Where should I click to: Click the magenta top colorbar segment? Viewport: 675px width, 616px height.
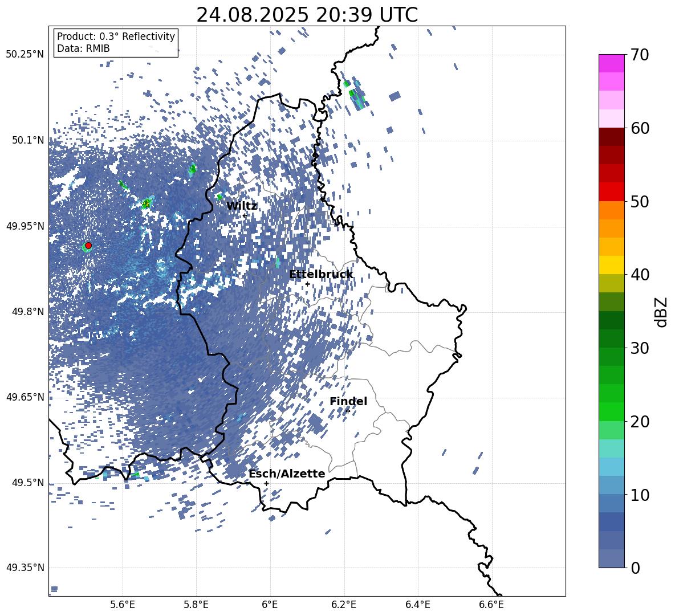click(611, 64)
